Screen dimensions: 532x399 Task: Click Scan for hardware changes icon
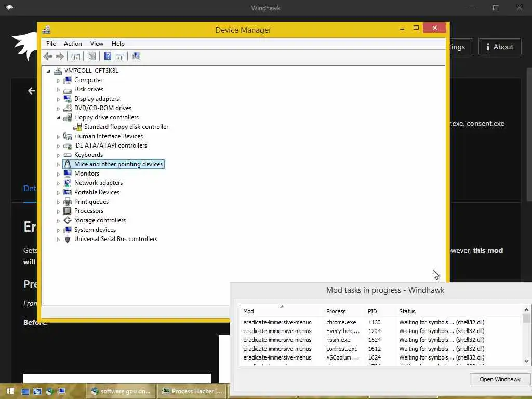pyautogui.click(x=136, y=56)
